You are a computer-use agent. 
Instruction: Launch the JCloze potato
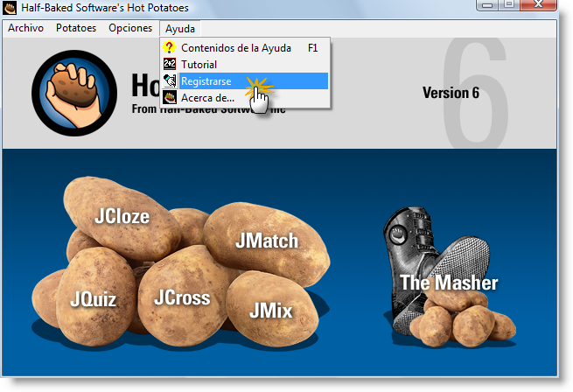tap(122, 216)
